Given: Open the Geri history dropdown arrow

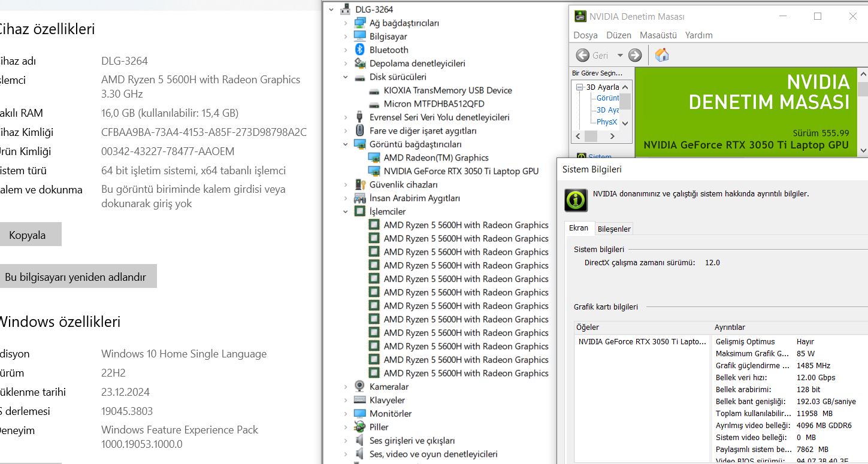Looking at the screenshot, I should coord(620,55).
